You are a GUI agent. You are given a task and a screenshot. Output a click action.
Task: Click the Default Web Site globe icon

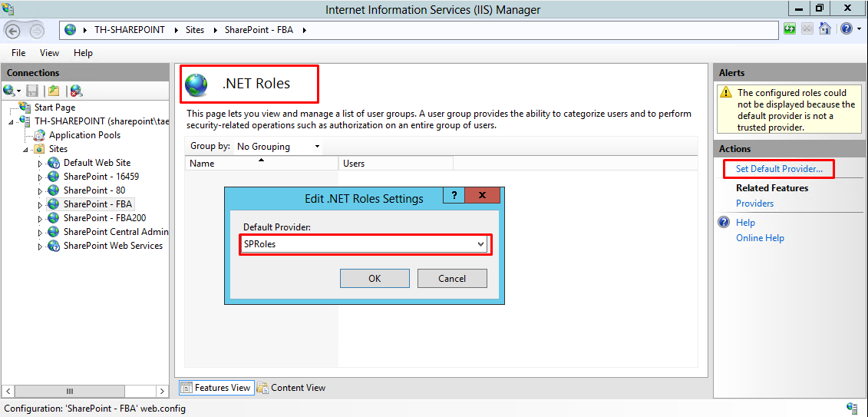54,163
